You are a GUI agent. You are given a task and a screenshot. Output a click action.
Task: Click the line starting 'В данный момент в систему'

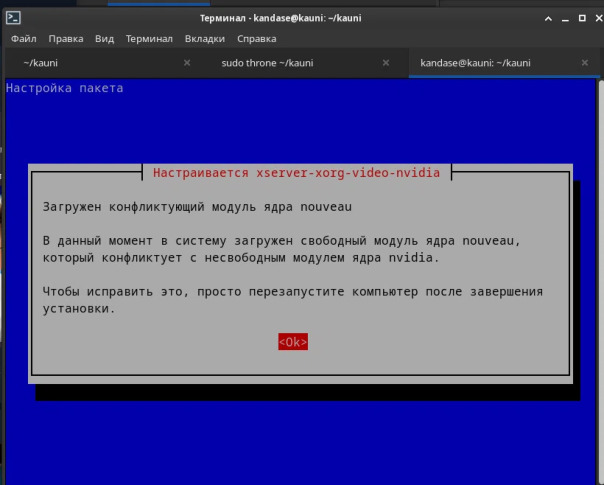[282, 241]
